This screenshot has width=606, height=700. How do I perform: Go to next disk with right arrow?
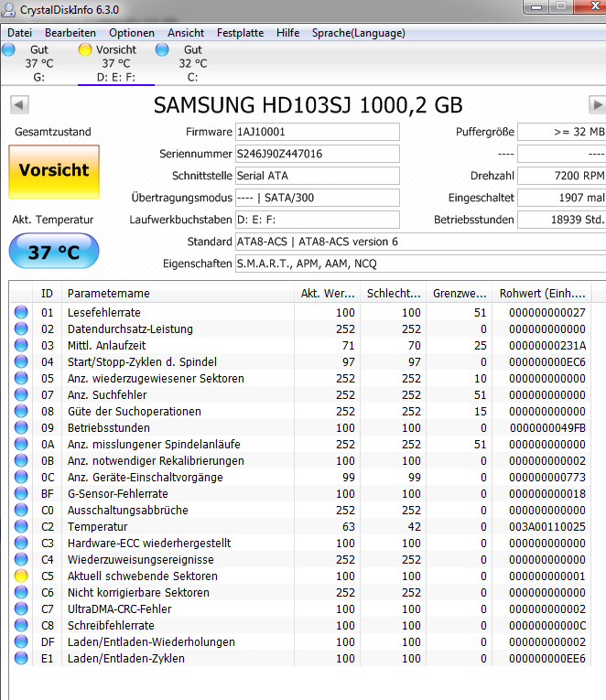click(597, 105)
